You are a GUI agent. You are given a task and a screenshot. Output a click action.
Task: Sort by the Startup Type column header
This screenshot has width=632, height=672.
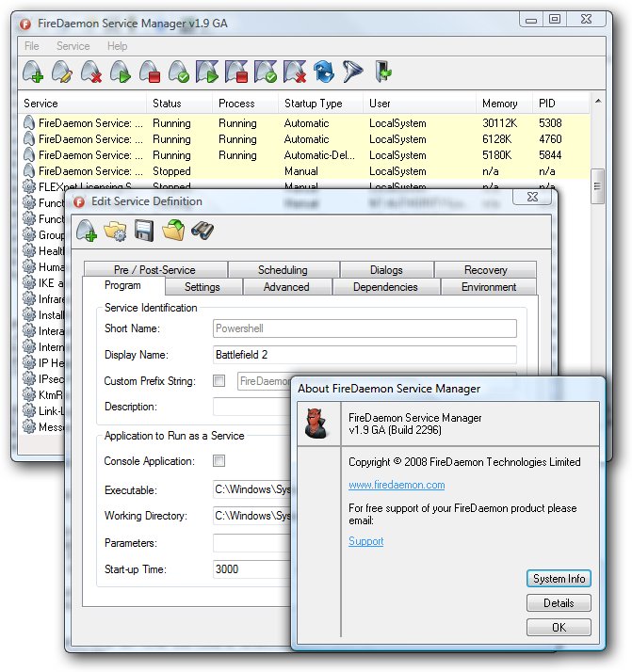click(321, 104)
